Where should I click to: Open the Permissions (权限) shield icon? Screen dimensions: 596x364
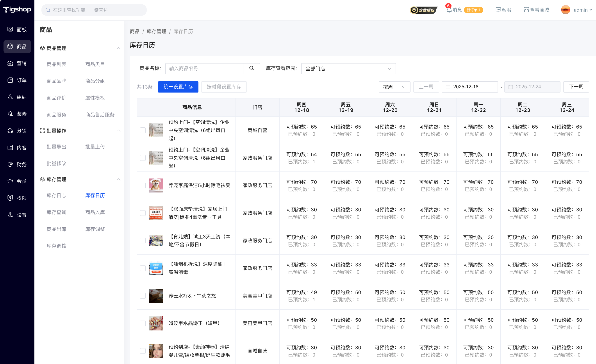click(x=10, y=198)
